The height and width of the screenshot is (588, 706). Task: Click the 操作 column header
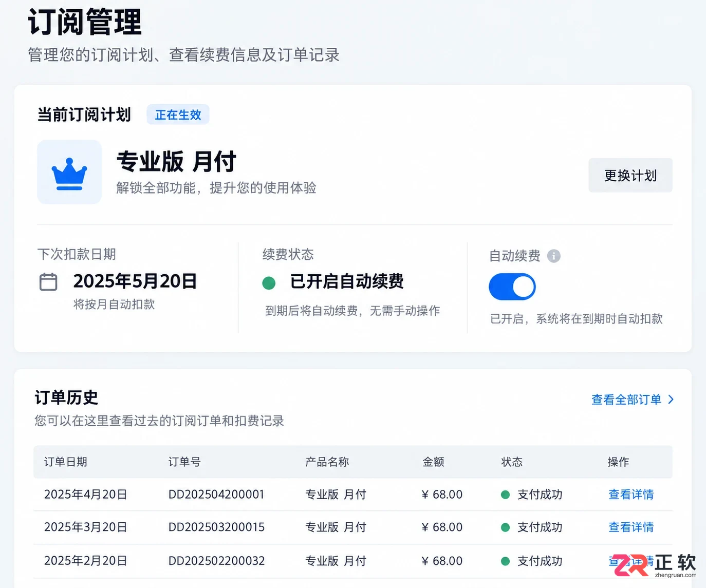[x=618, y=462]
